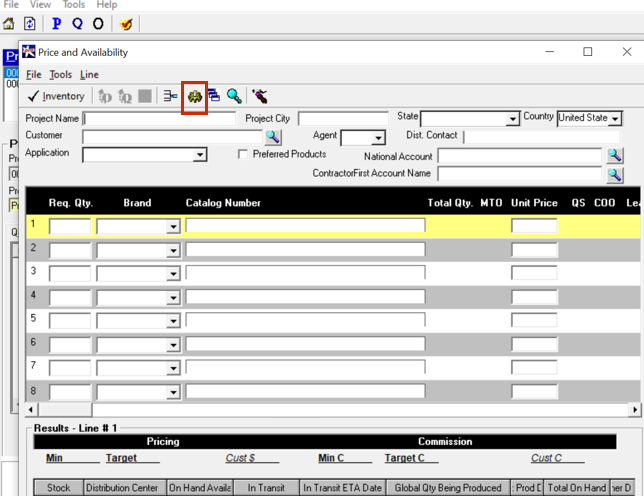Click the black O toolbar icon

98,23
